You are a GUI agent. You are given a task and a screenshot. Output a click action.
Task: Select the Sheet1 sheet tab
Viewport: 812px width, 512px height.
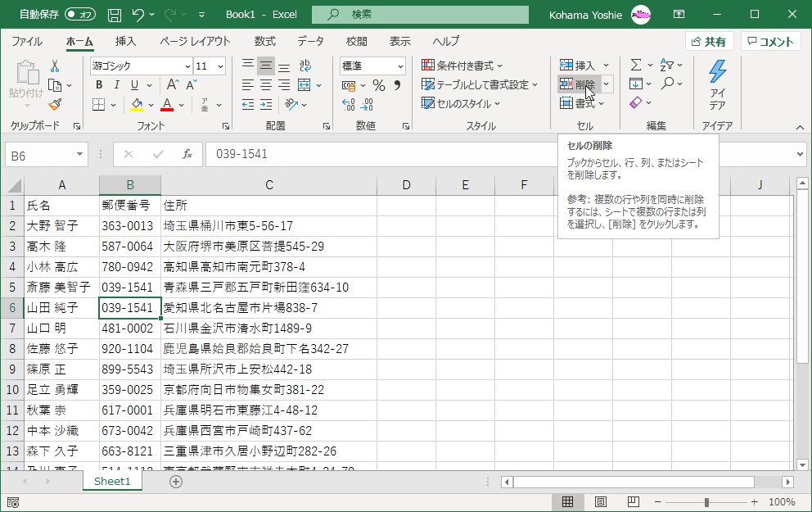point(112,482)
